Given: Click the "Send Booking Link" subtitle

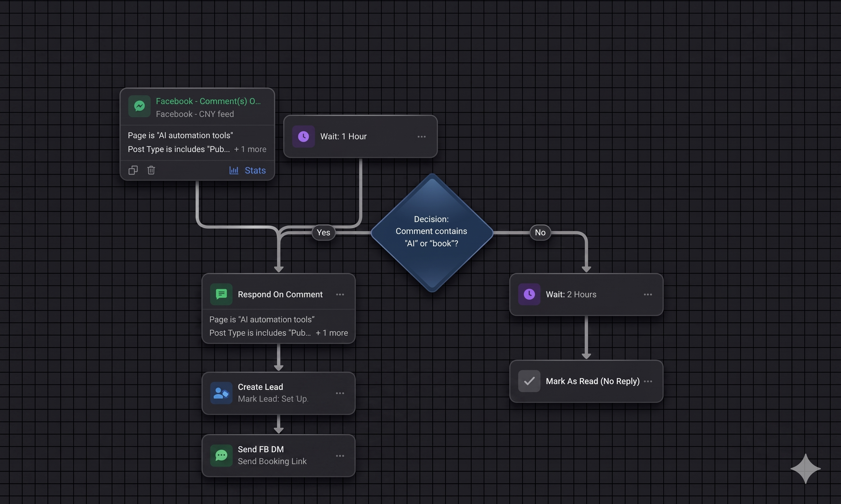Looking at the screenshot, I should [272, 461].
